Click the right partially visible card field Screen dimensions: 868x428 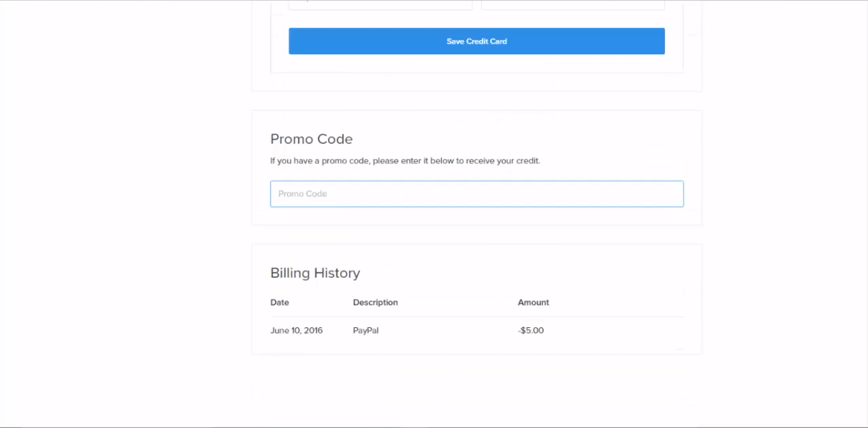tap(572, 5)
